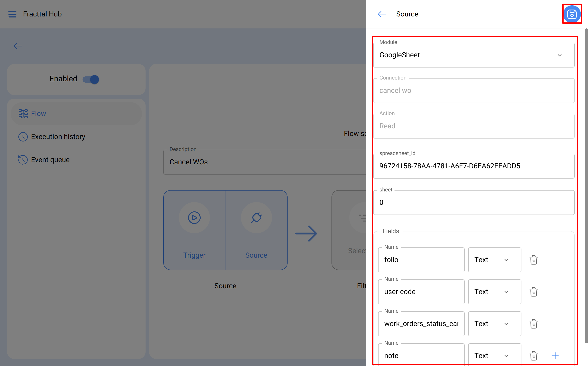Open the Module GoogleSheet dropdown
Screen dimensions: 588x366
tap(474, 55)
